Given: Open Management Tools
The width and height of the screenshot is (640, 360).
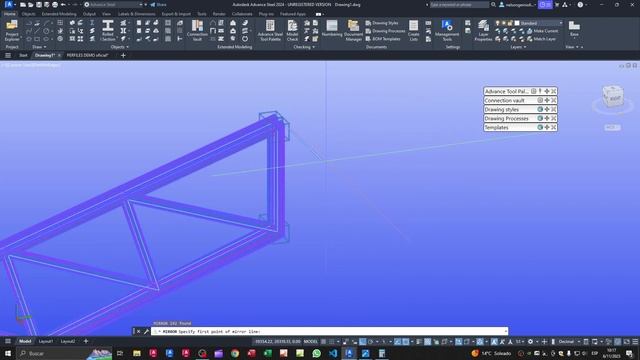Looking at the screenshot, I should (x=447, y=31).
